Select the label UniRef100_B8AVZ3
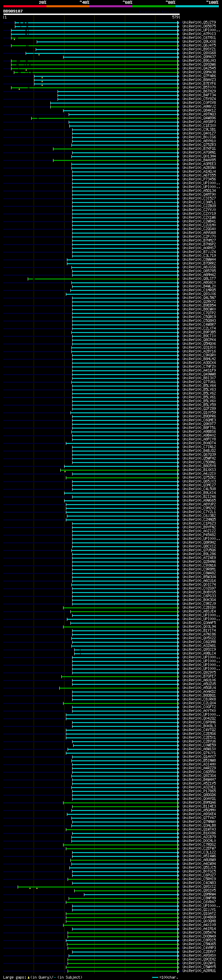The image size is (222, 980). (199, 80)
